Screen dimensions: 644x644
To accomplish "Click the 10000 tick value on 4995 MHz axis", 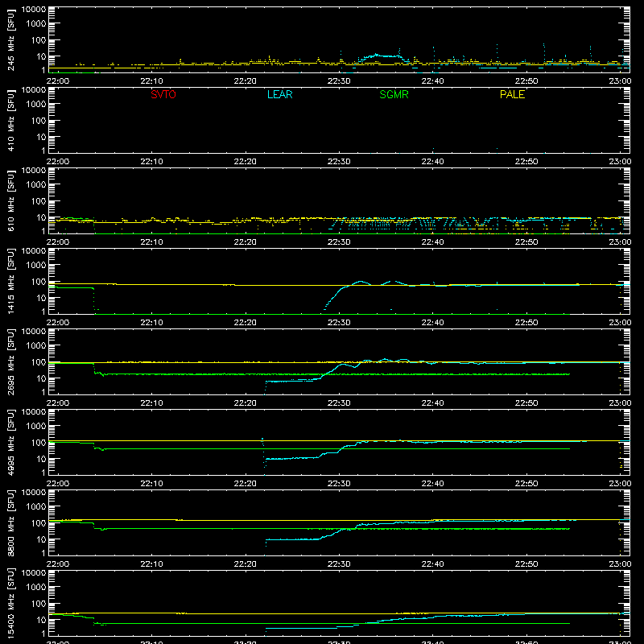I will [x=34, y=412].
